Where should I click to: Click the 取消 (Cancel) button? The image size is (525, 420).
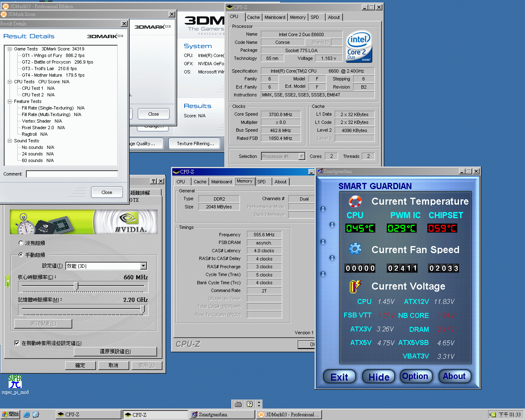[x=114, y=365]
